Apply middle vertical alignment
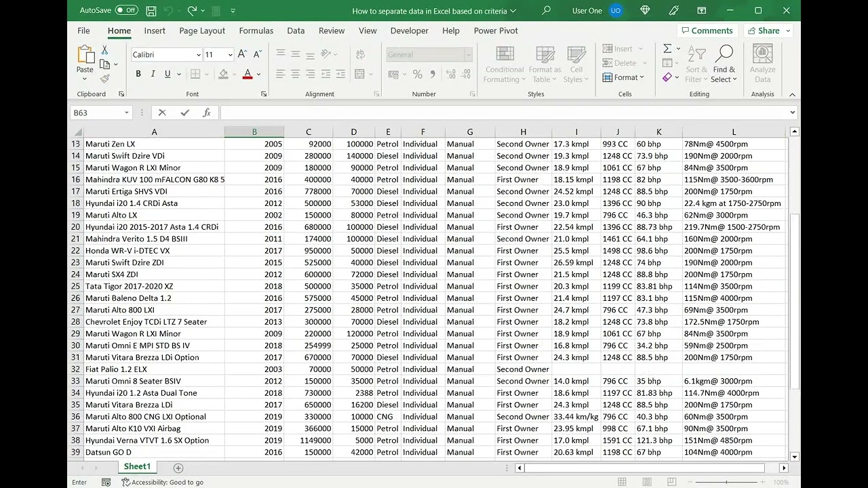The width and height of the screenshot is (868, 488). click(295, 54)
